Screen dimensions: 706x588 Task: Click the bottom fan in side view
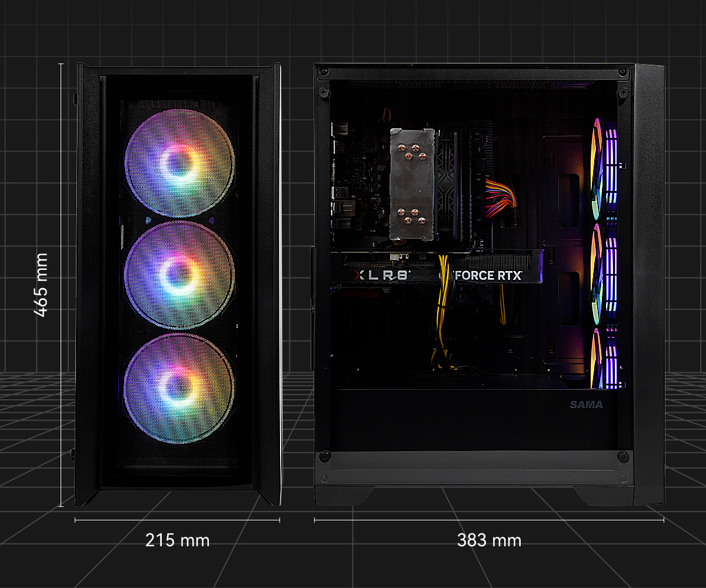click(x=597, y=359)
